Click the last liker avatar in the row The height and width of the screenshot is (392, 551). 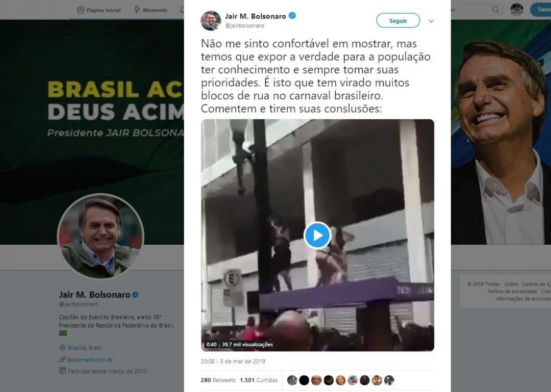coord(389,380)
